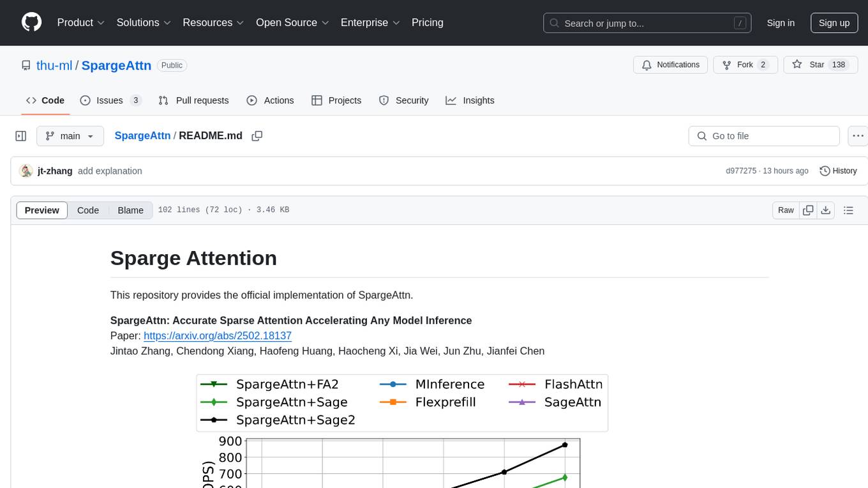Click the Sign up button
Screen dimensions: 868x488
tap(834, 23)
